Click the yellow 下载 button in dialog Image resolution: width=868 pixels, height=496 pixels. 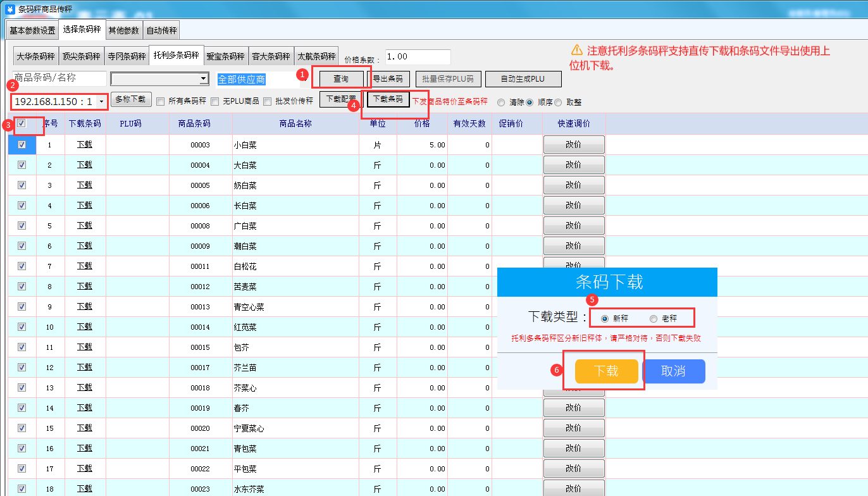[606, 371]
